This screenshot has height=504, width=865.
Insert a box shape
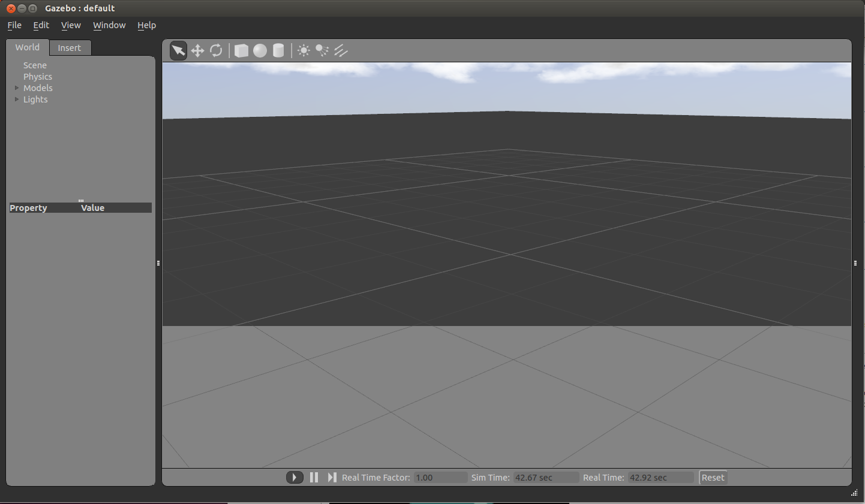tap(241, 51)
